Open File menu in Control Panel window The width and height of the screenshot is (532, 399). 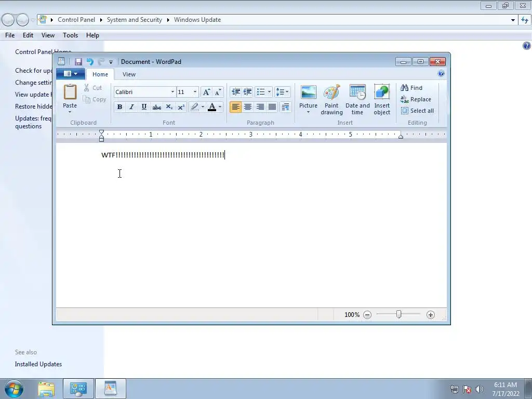tap(10, 35)
